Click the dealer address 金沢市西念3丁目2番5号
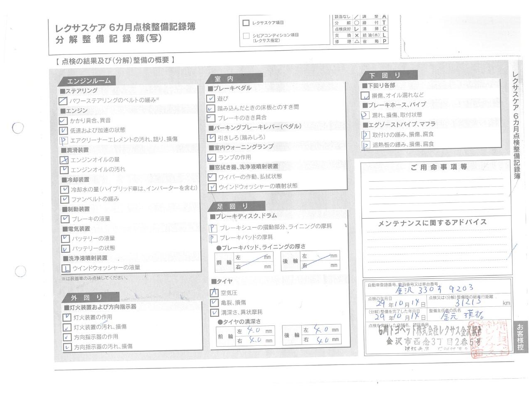Screen dimensions: 532x399 tap(434, 342)
